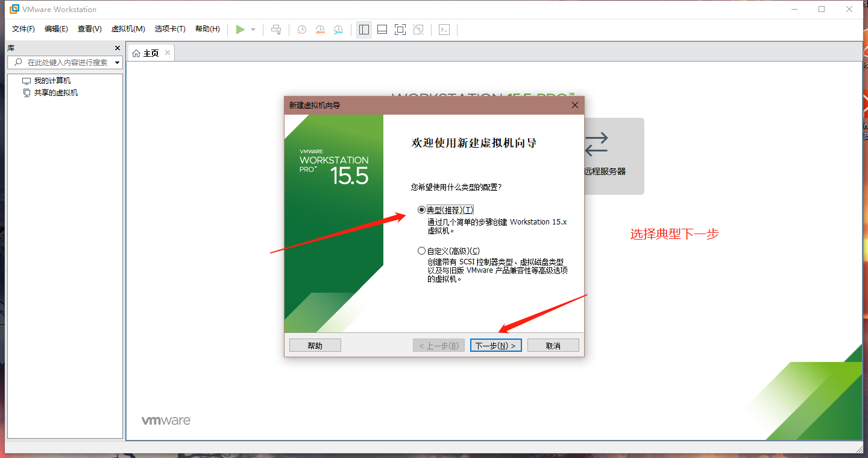Open the 虚拟机(M) menu
868x458 pixels.
pyautogui.click(x=128, y=29)
